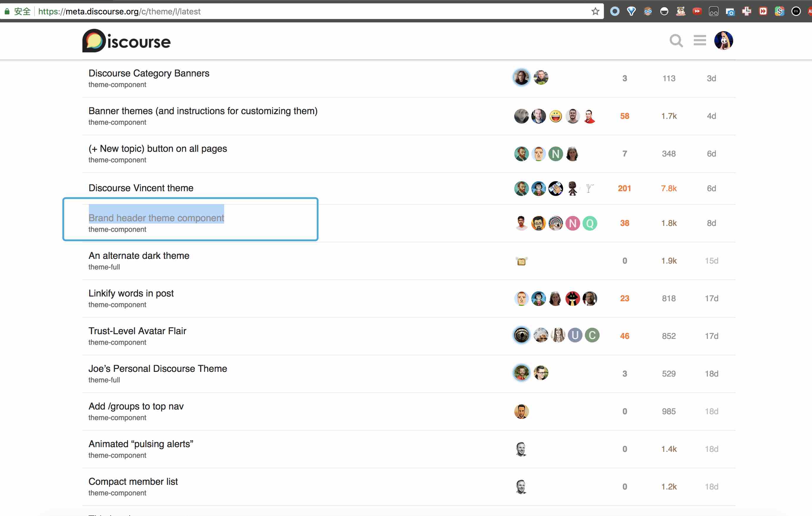Open Linkify words in post topic
Viewport: 812px width, 516px height.
pos(131,293)
